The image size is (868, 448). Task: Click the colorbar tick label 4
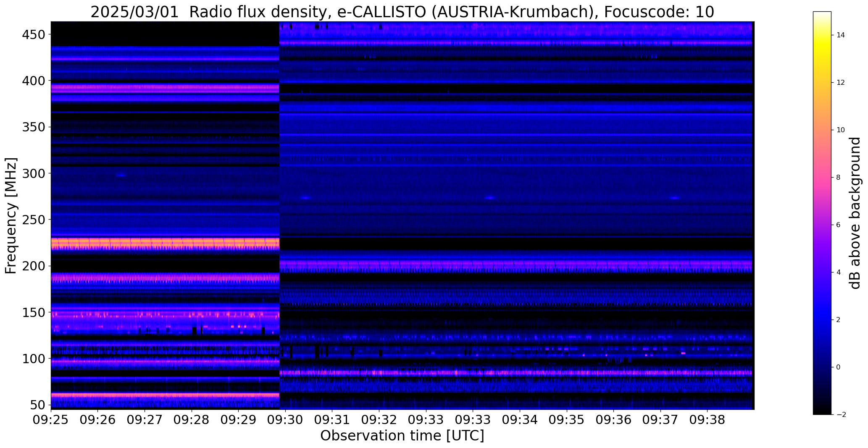pyautogui.click(x=839, y=272)
